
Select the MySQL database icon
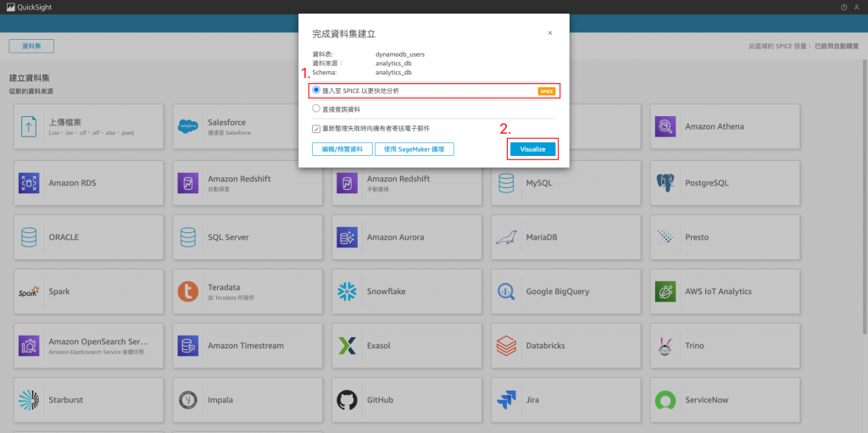[x=506, y=183]
